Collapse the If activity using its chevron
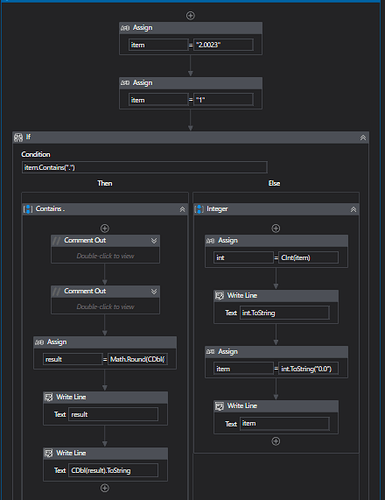385x500 pixels. click(x=363, y=137)
